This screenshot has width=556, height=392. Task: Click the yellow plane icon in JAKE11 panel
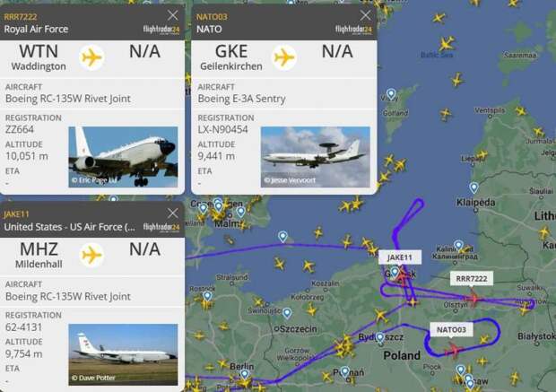(91, 255)
